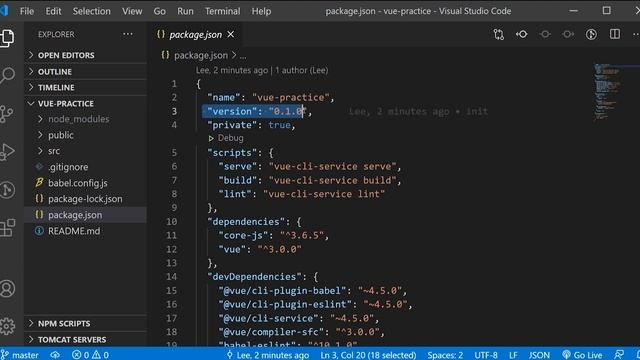Click the circled arrow editor toolbar icon
640x360 pixels.
(591, 34)
